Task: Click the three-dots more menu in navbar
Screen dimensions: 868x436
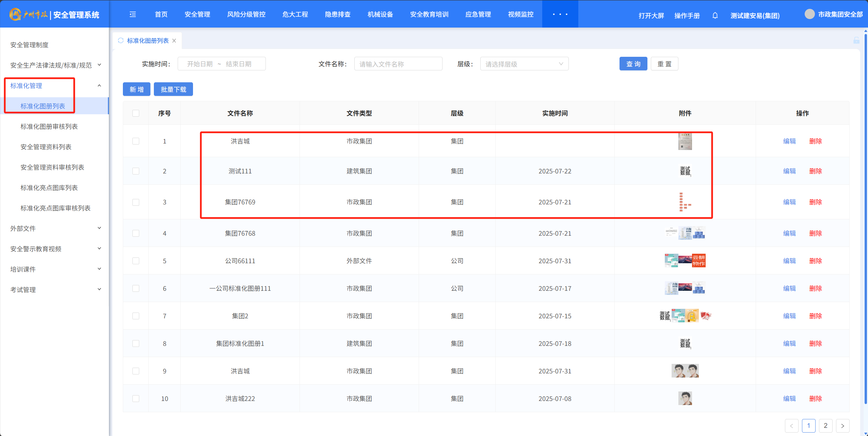Action: point(560,14)
